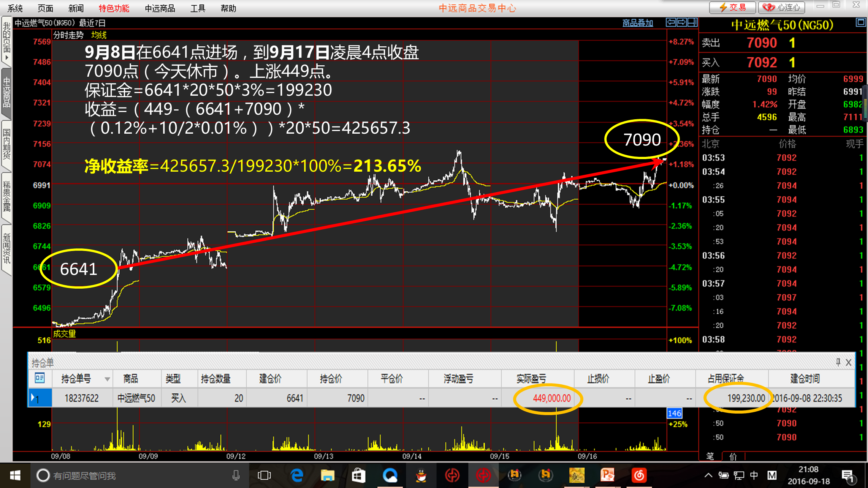Click the left arrow previous-commodity icon

671,22
